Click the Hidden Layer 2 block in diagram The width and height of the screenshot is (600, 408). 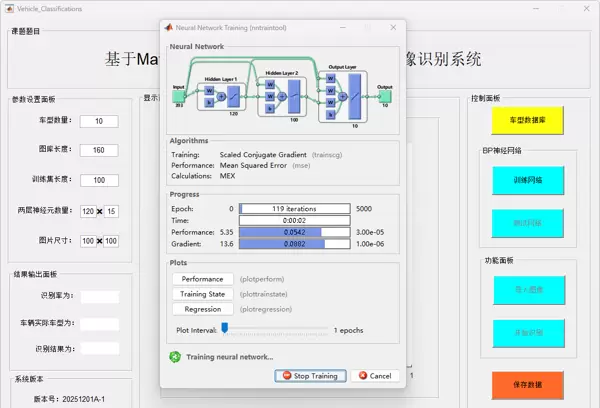281,96
